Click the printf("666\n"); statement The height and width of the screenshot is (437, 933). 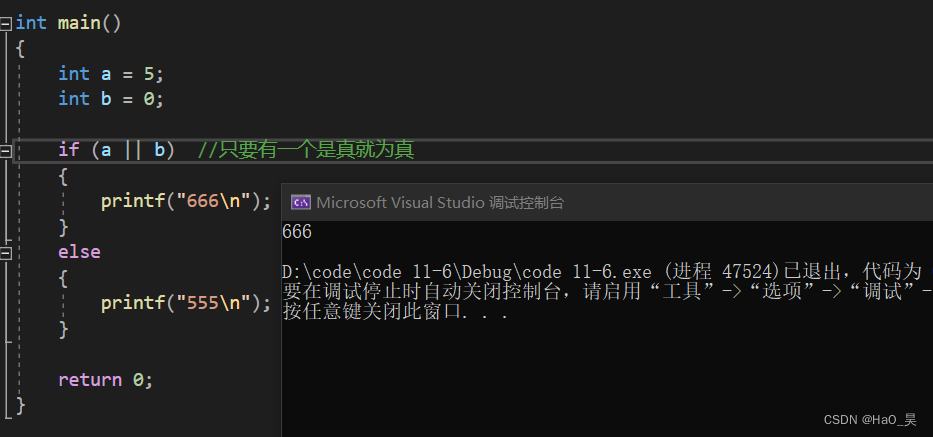point(186,201)
